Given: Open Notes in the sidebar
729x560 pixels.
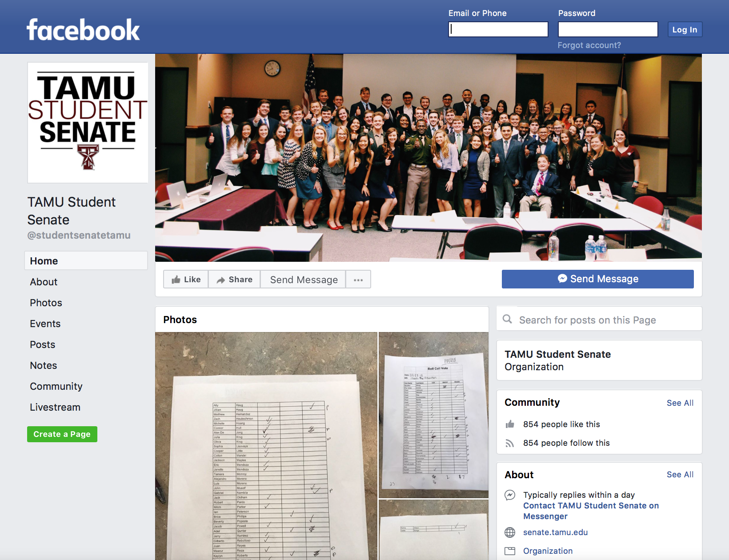Looking at the screenshot, I should click(x=43, y=365).
